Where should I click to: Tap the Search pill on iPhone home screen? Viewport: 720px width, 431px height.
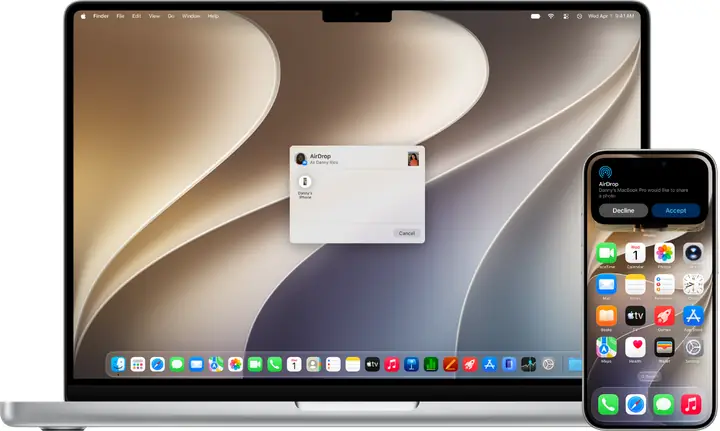tap(649, 377)
